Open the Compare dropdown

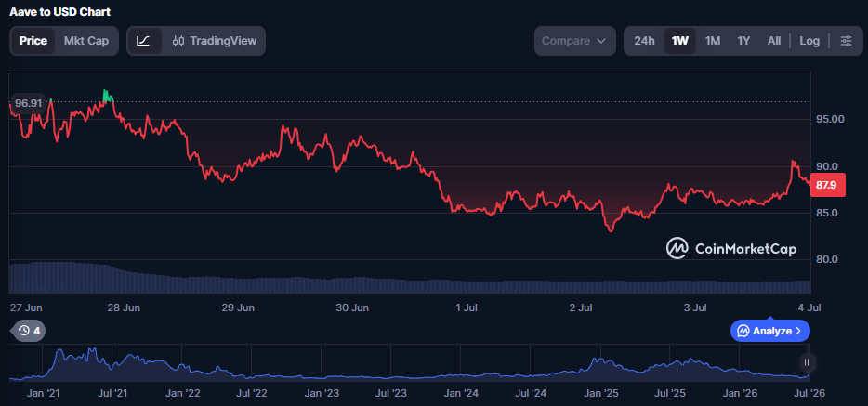(574, 41)
